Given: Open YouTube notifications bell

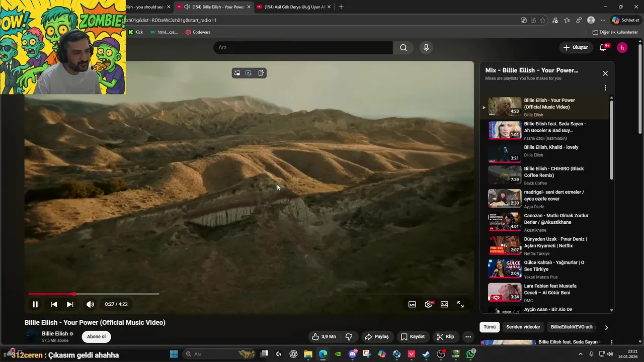Looking at the screenshot, I should [x=603, y=47].
